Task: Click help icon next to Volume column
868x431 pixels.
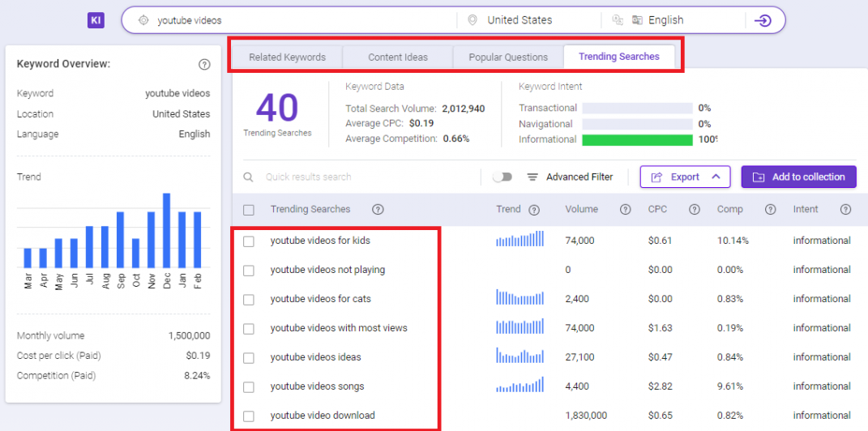Action: click(x=626, y=210)
